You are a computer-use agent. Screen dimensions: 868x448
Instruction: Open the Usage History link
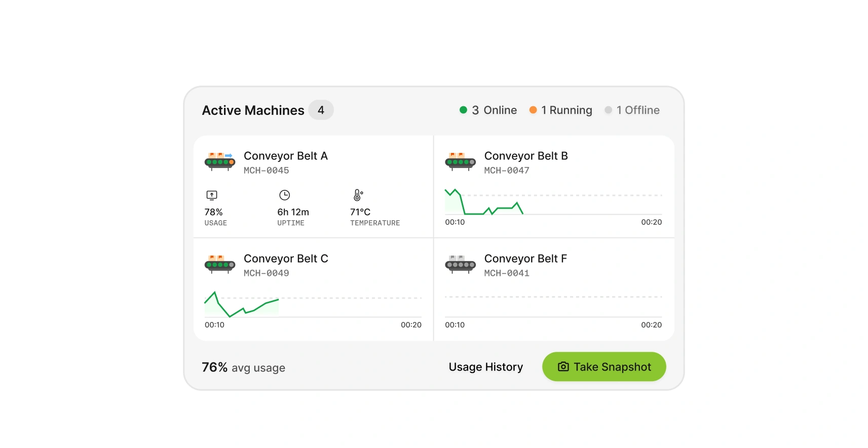[485, 367]
